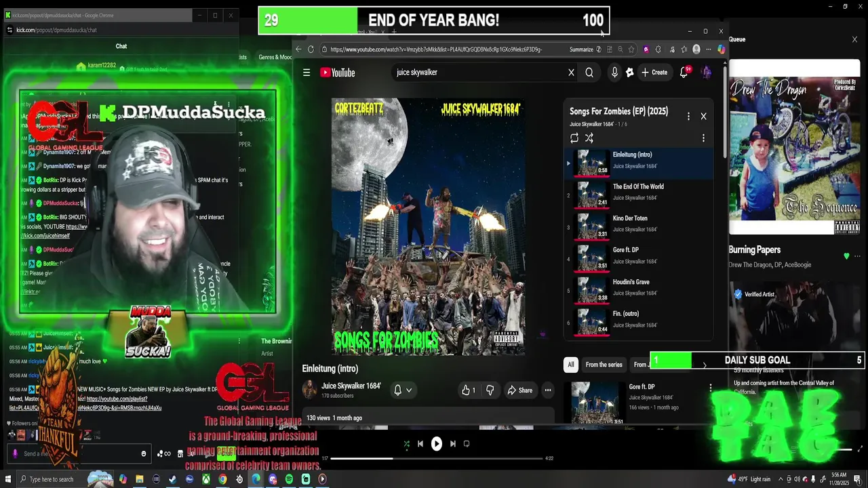Open emoji picker in Kick chat input
The height and width of the screenshot is (488, 868).
143,453
